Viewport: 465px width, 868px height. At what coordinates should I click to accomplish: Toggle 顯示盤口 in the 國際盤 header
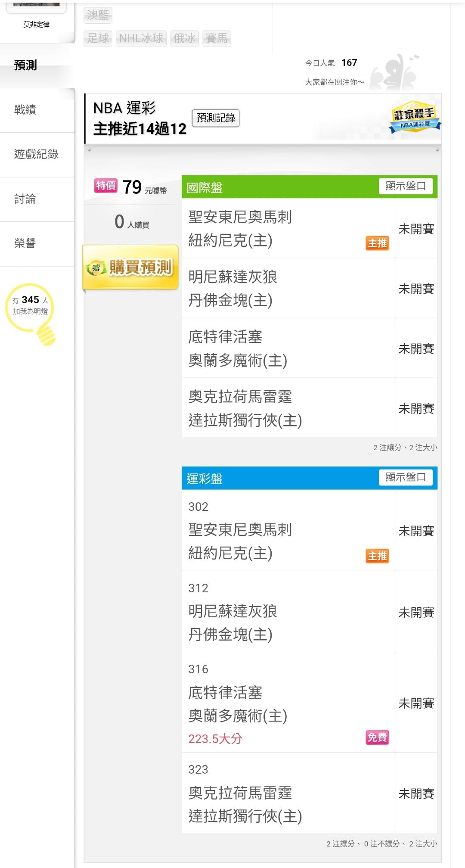click(x=405, y=186)
